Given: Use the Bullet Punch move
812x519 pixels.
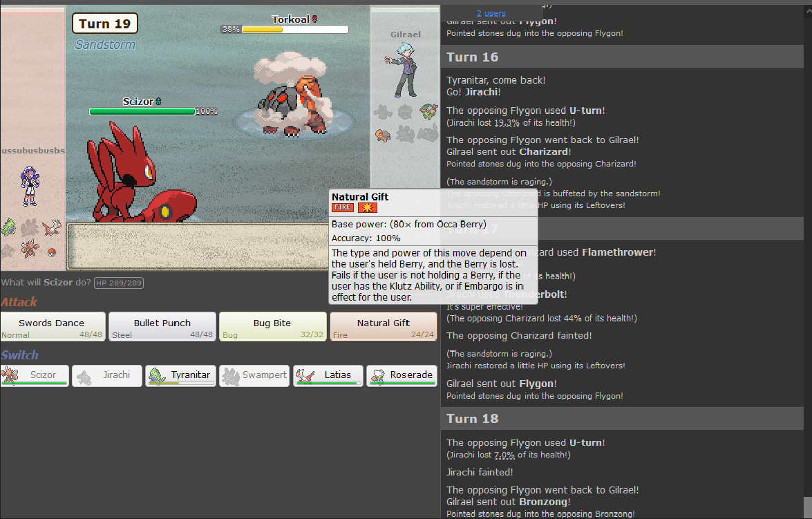Looking at the screenshot, I should 162,326.
